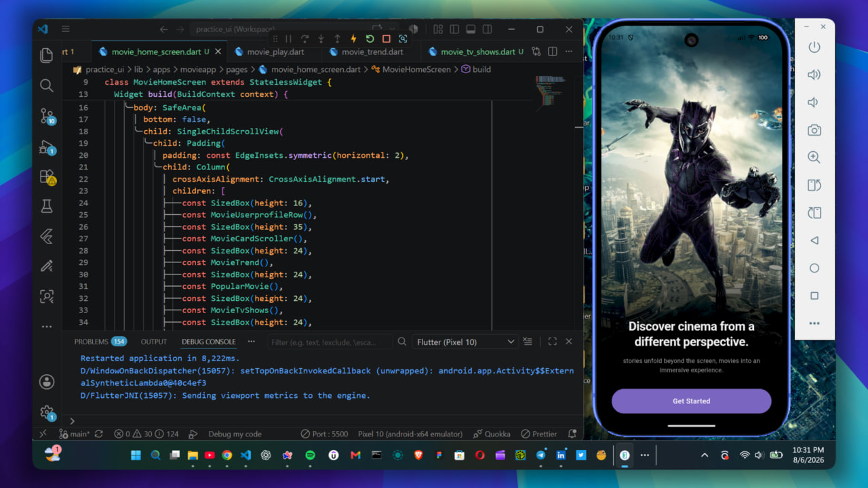Split the editor right
This screenshot has width=868, height=488.
pyautogui.click(x=553, y=52)
